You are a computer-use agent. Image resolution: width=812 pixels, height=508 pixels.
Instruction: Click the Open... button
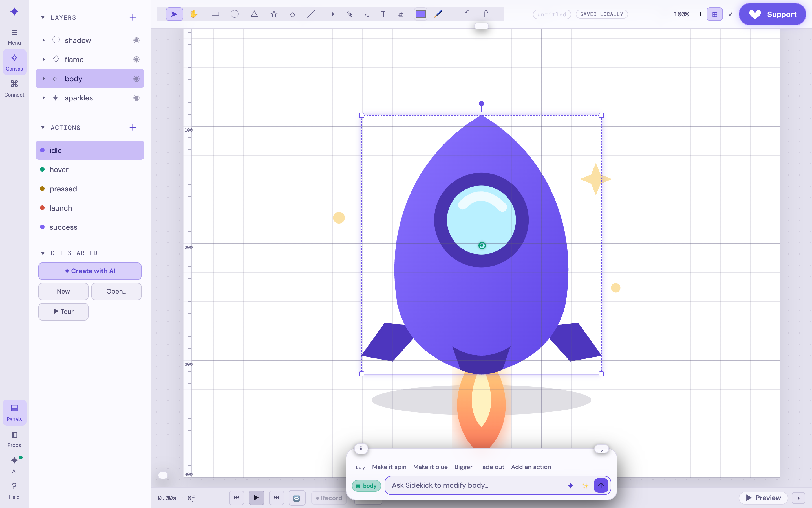(x=116, y=291)
